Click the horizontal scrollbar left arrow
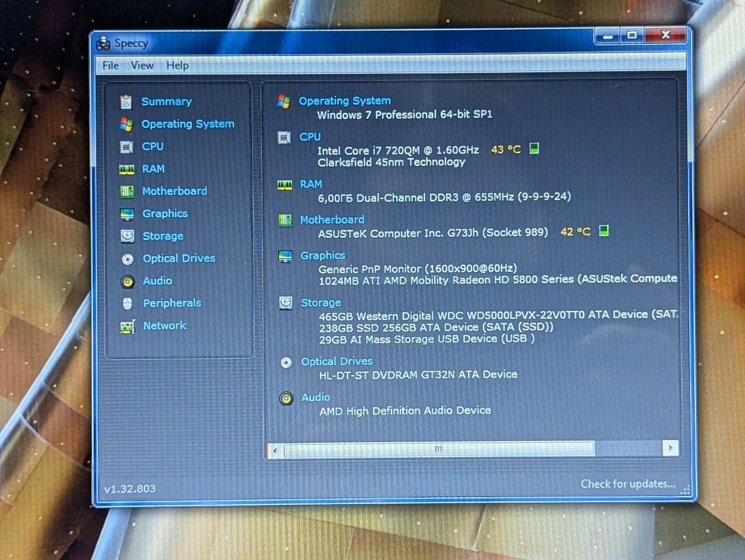The width and height of the screenshot is (745, 560). click(275, 450)
